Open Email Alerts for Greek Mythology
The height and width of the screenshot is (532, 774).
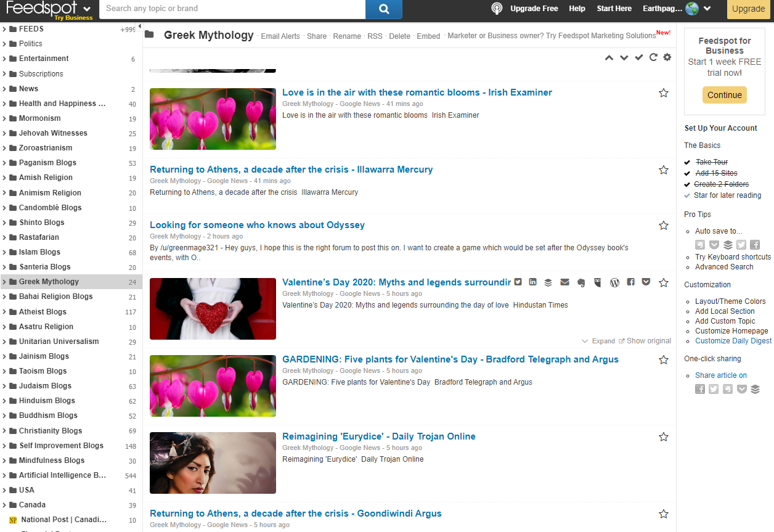[280, 36]
